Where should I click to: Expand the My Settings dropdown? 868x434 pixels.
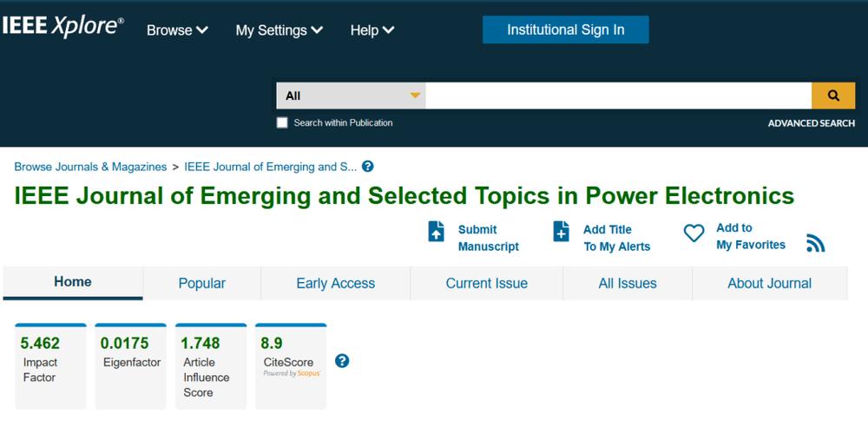point(279,30)
